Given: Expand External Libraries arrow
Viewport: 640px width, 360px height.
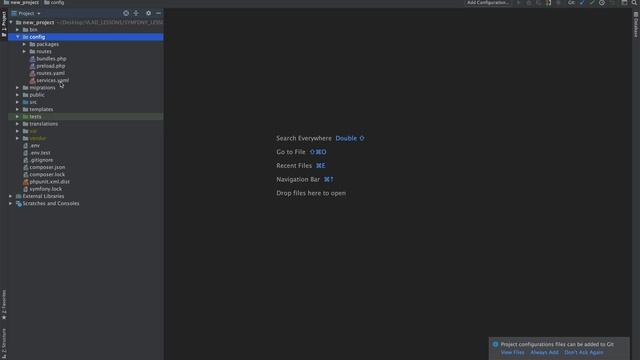Looking at the screenshot, I should point(11,196).
